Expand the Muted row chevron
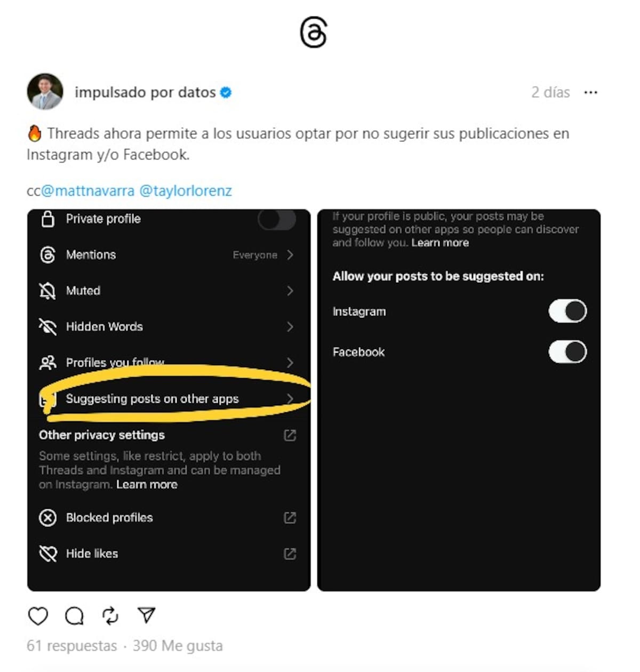This screenshot has width=640, height=672. pyautogui.click(x=290, y=291)
